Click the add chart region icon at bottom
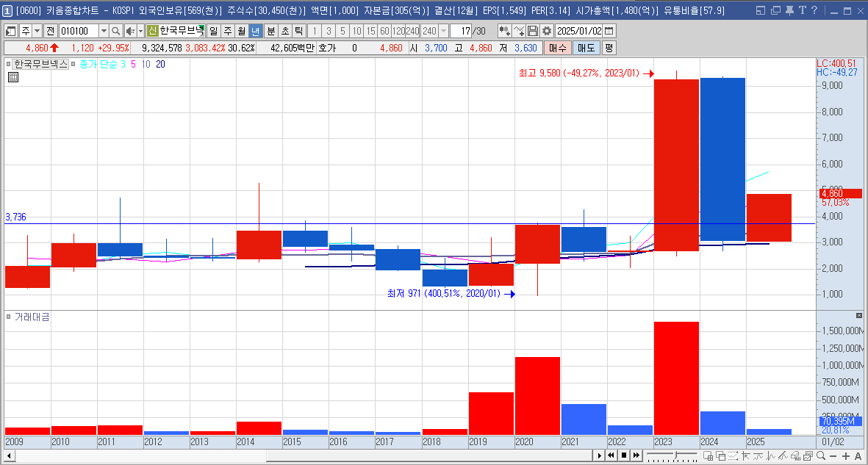This screenshot has width=868, height=465. pyautogui.click(x=708, y=455)
